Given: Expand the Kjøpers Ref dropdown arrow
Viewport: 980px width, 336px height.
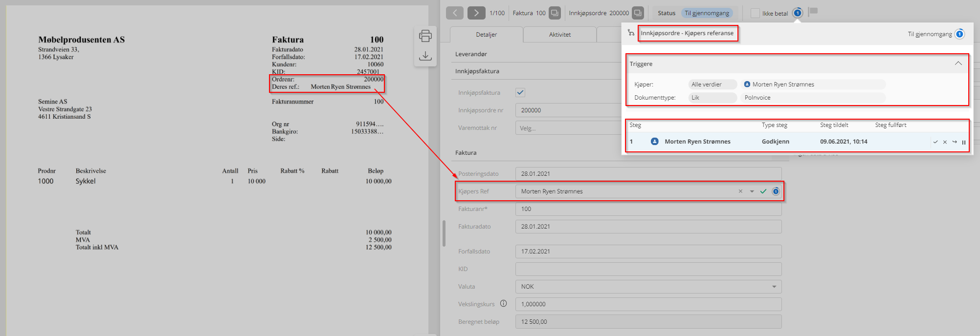Looking at the screenshot, I should [752, 191].
